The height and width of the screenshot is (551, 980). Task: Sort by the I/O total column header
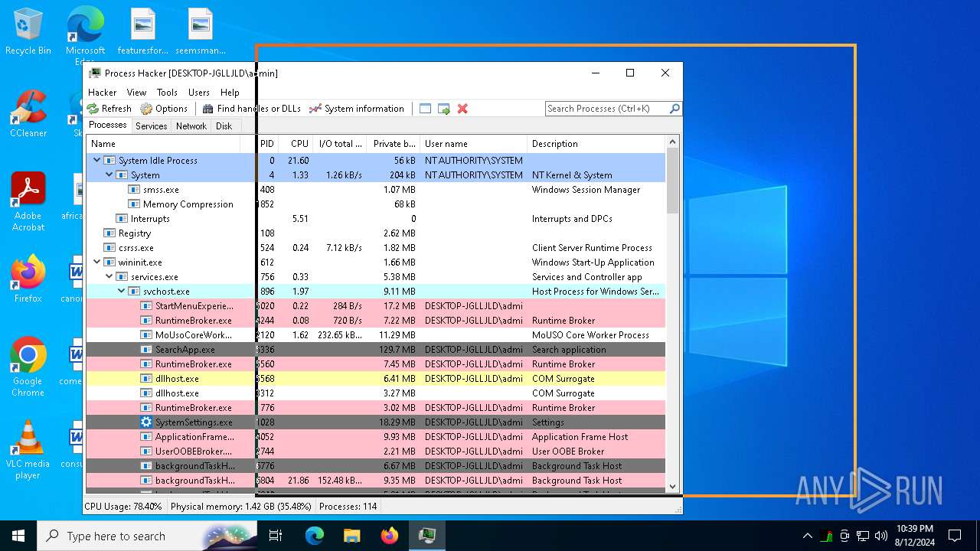[x=340, y=144]
